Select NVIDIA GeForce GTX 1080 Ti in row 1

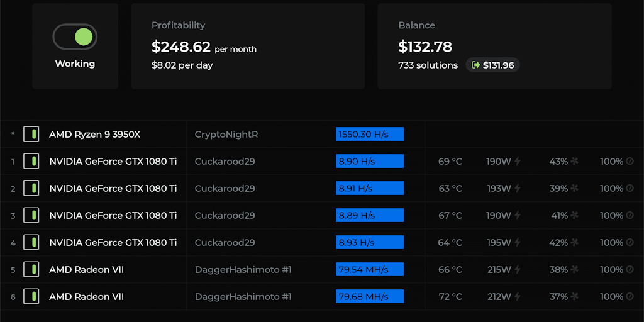point(113,162)
